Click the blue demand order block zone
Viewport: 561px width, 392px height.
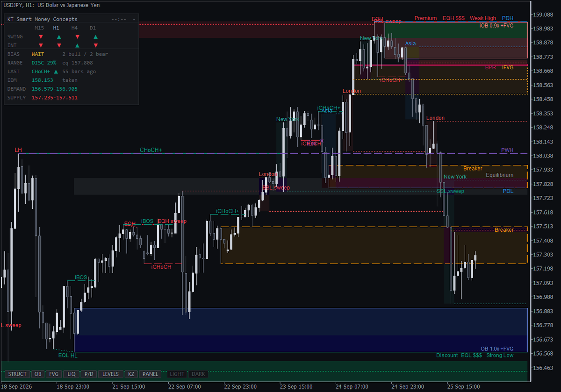pos(301,330)
